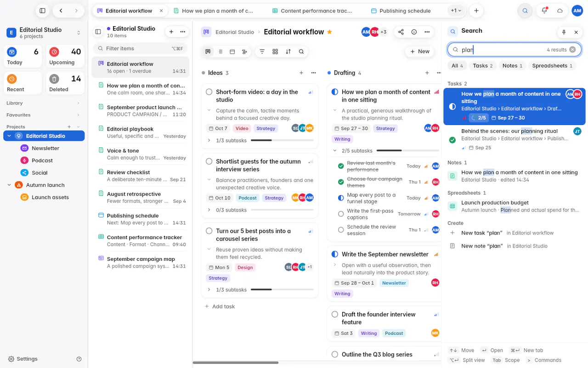Switch to board (kanban) view icon
The image size is (588, 368).
pos(208,52)
